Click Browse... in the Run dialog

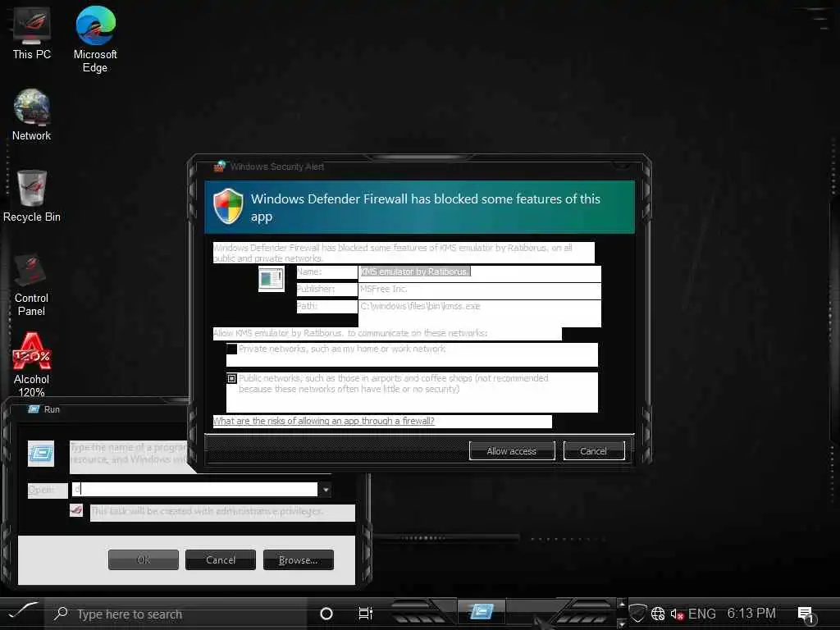point(299,559)
